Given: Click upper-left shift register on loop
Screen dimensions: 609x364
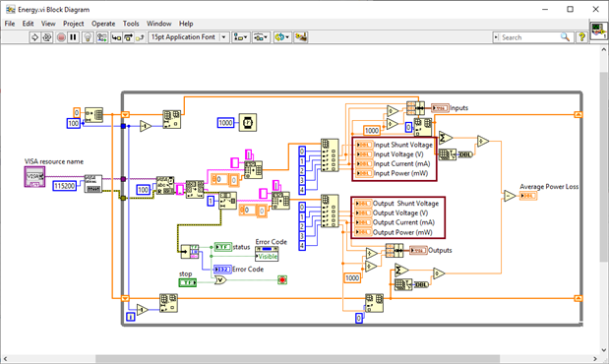Looking at the screenshot, I should [x=125, y=114].
